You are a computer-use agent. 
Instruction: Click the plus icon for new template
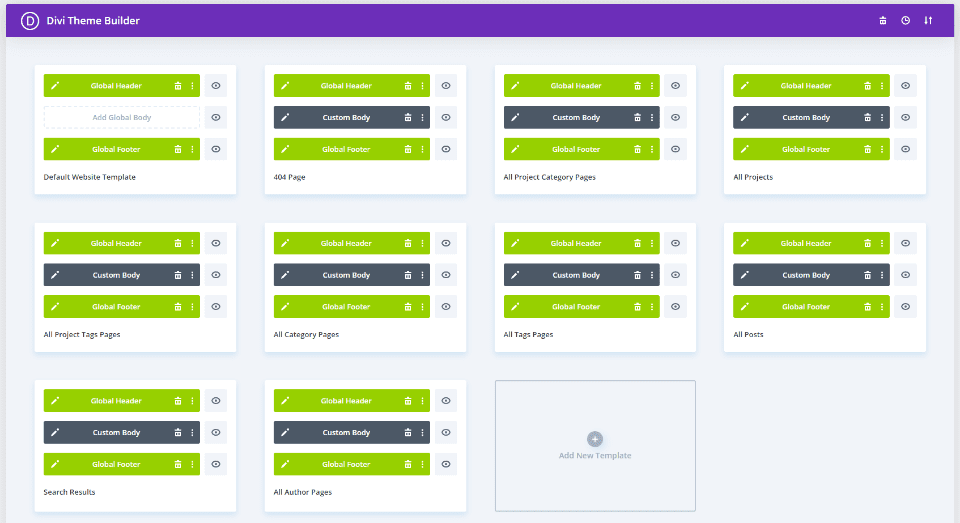[x=594, y=439]
